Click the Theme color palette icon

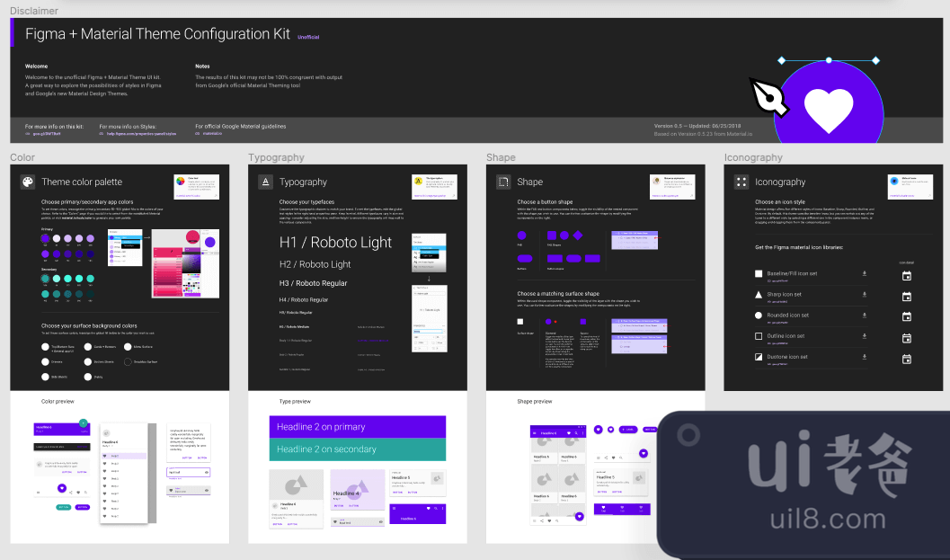tap(28, 182)
